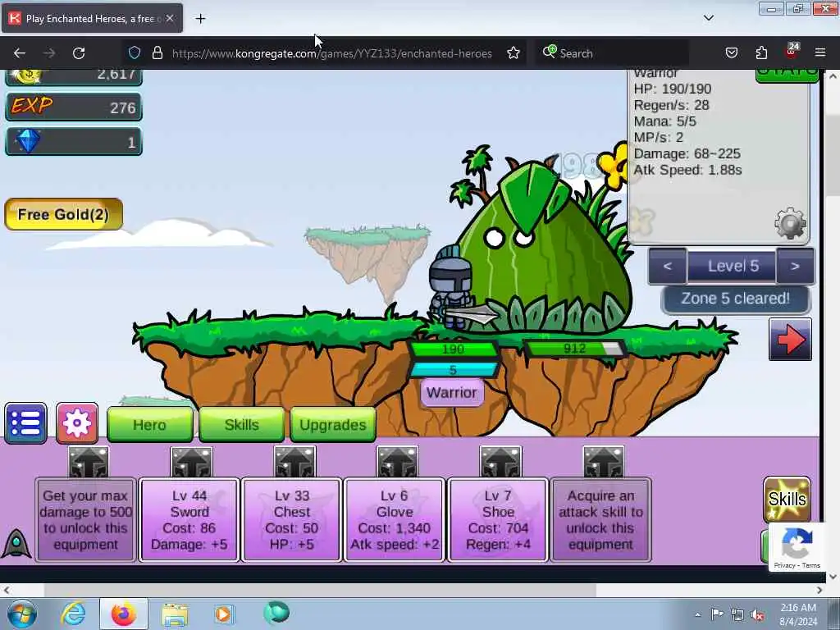Screen dimensions: 840x630
Task: Click the Level 5 label
Action: 732,267
